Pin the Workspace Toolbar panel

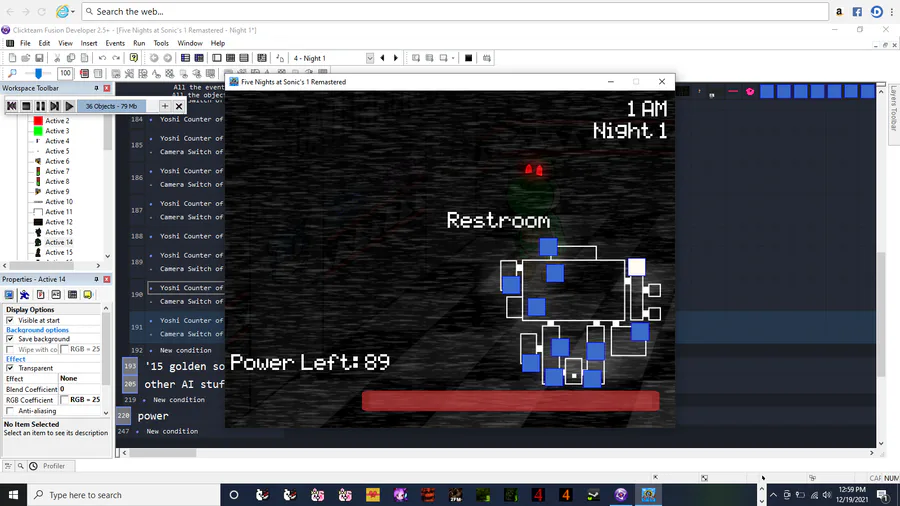point(96,88)
